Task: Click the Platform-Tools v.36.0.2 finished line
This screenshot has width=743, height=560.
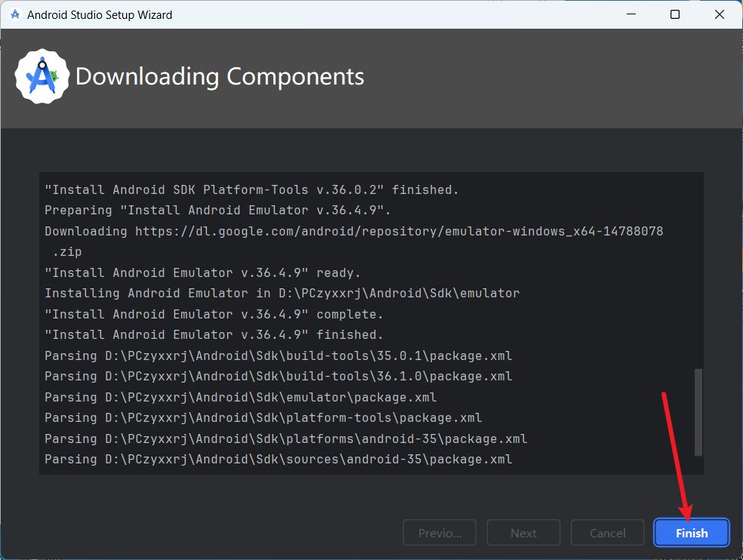Action: point(251,190)
